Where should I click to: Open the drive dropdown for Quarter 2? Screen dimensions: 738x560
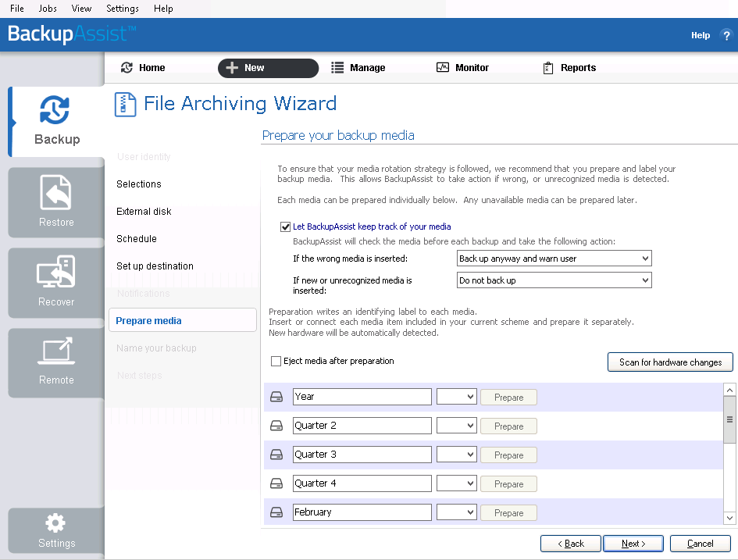(457, 426)
